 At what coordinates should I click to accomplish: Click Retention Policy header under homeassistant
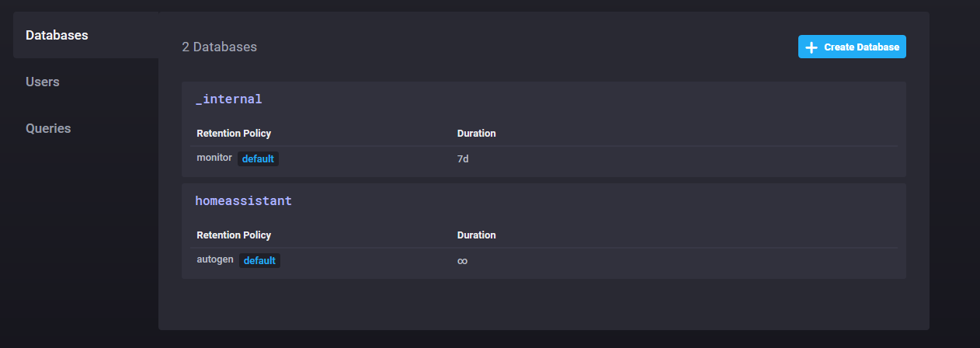[x=234, y=235]
